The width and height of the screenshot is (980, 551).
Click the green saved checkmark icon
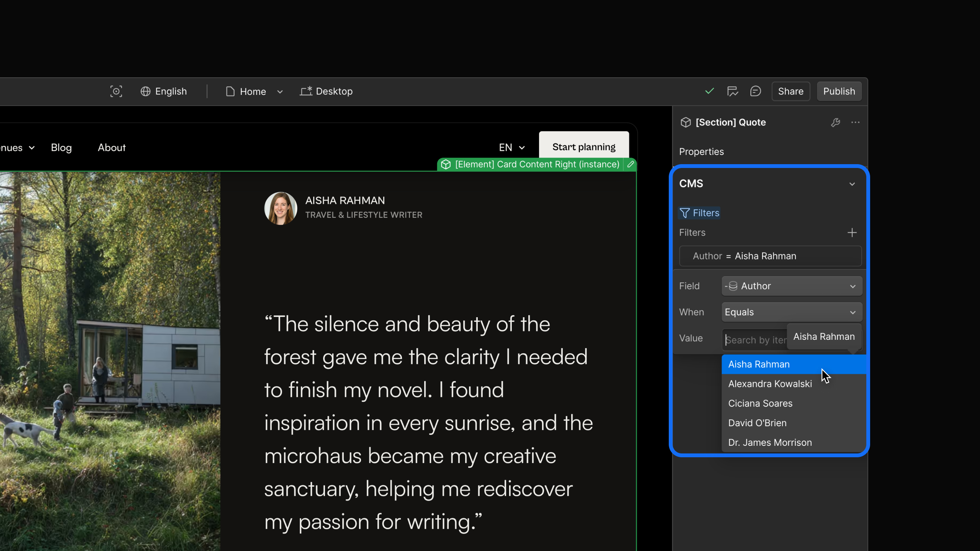[x=709, y=91]
